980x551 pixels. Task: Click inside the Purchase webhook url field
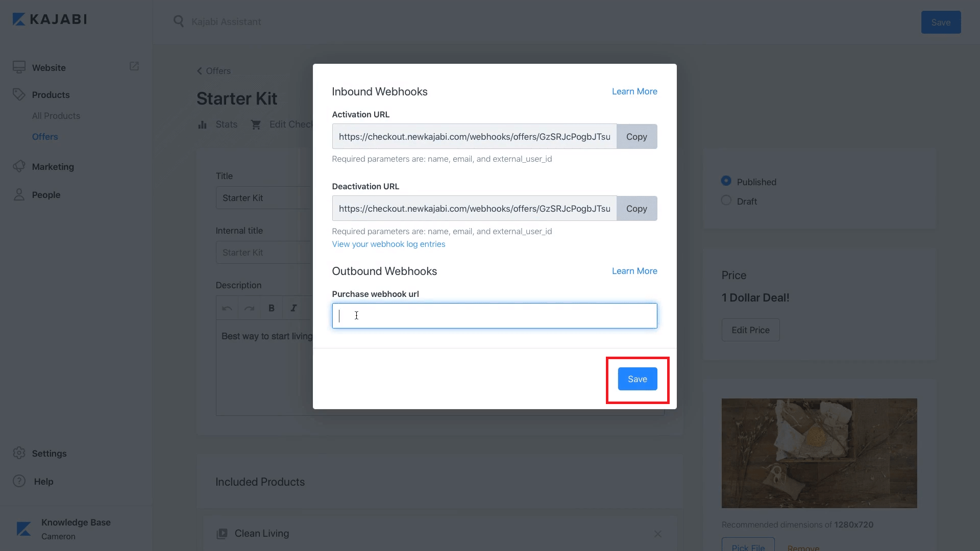click(x=494, y=315)
